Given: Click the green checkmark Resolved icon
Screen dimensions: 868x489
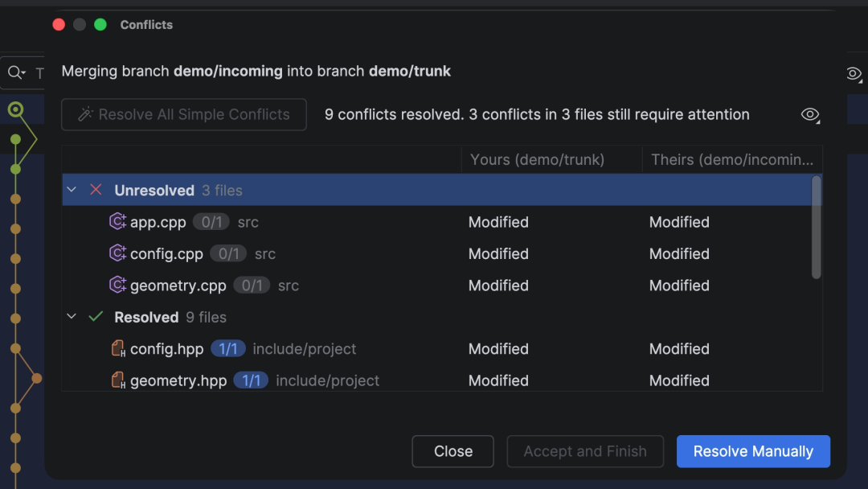Looking at the screenshot, I should pyautogui.click(x=96, y=316).
